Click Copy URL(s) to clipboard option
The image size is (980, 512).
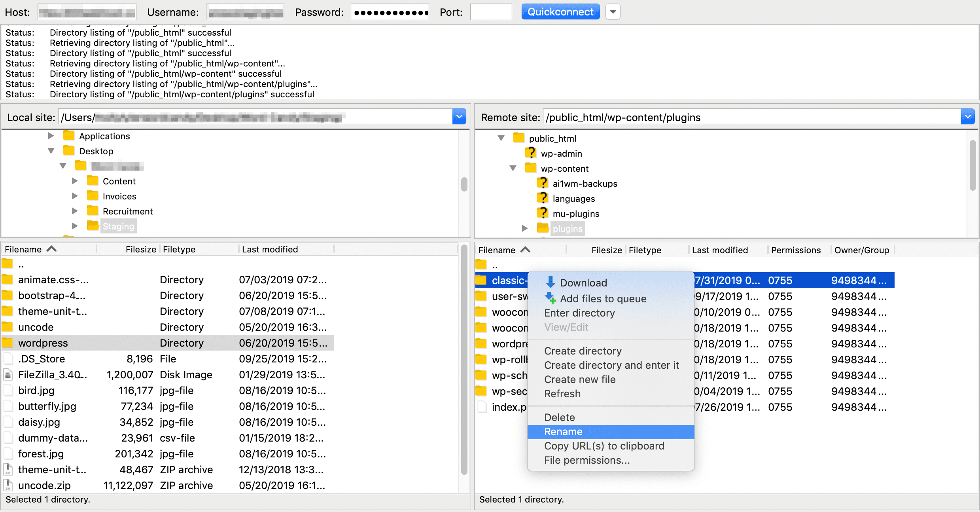click(x=604, y=446)
